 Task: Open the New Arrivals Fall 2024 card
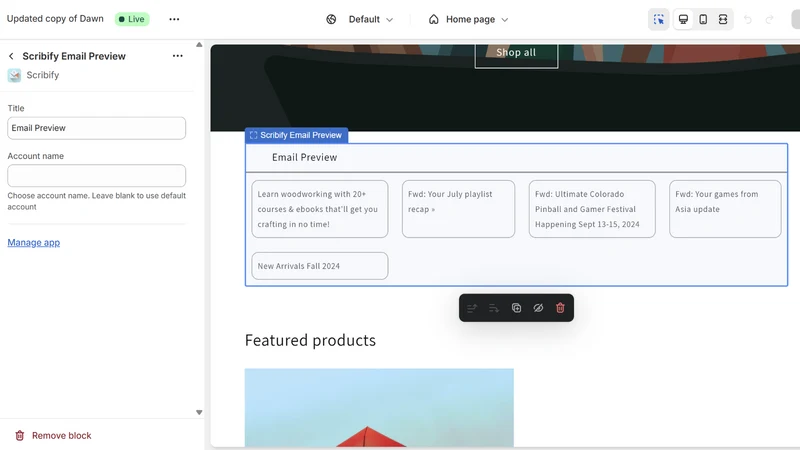click(x=320, y=266)
